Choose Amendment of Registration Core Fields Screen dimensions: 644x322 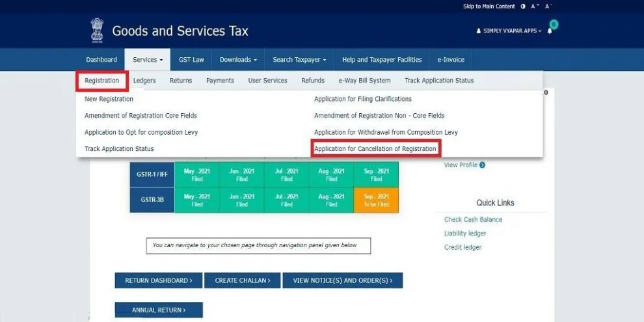point(141,115)
